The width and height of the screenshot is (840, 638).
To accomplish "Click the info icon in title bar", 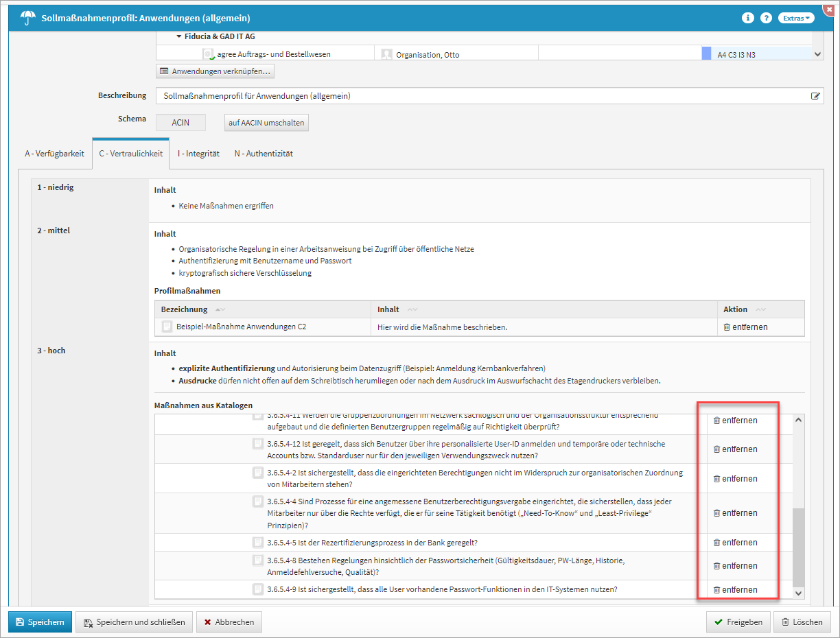I will (748, 18).
